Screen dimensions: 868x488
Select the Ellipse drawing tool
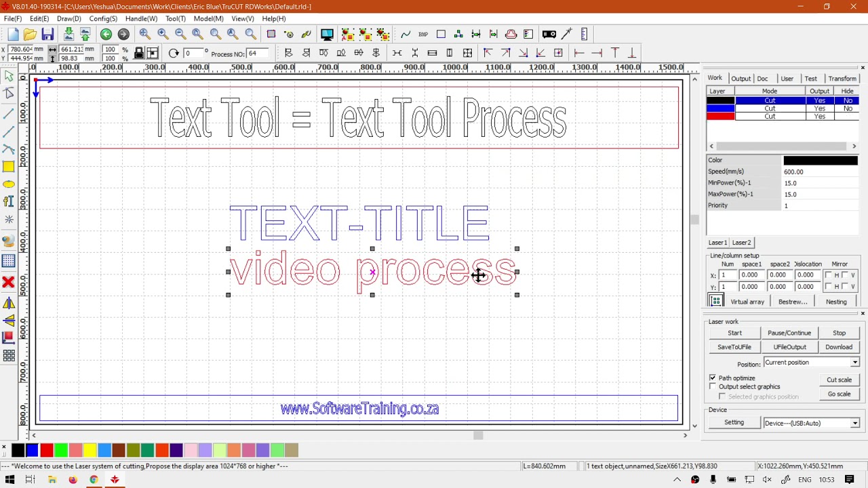pos(9,184)
